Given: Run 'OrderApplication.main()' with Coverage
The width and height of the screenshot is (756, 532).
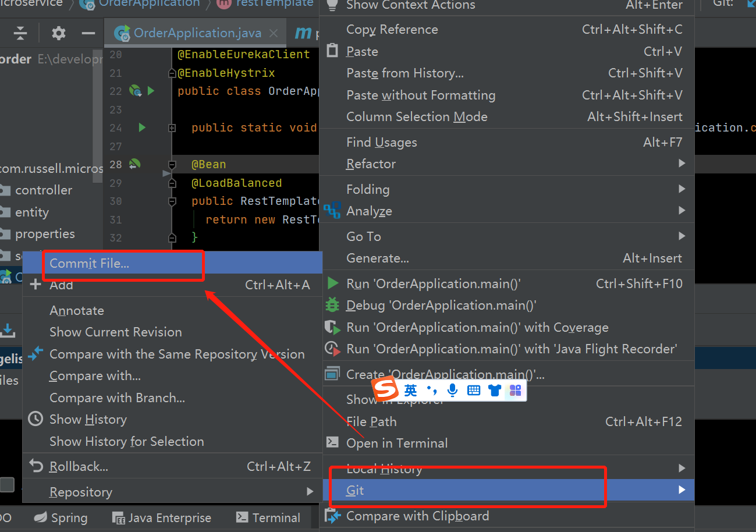Looking at the screenshot, I should [x=509, y=327].
